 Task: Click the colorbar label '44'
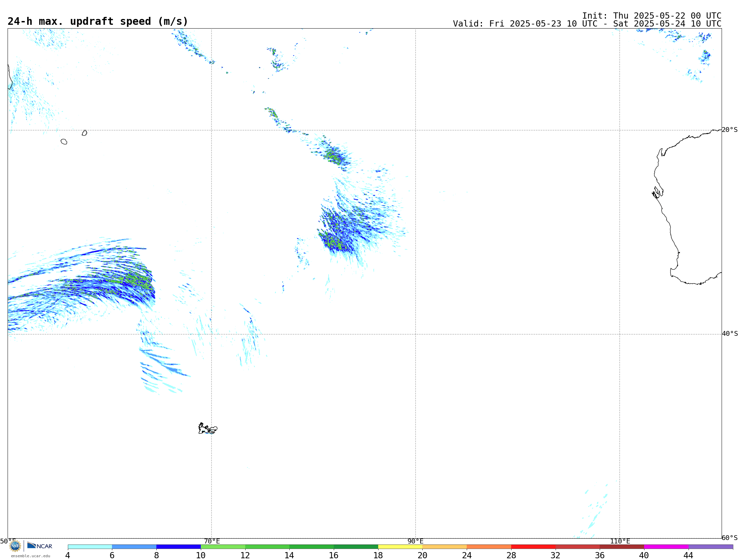689,556
